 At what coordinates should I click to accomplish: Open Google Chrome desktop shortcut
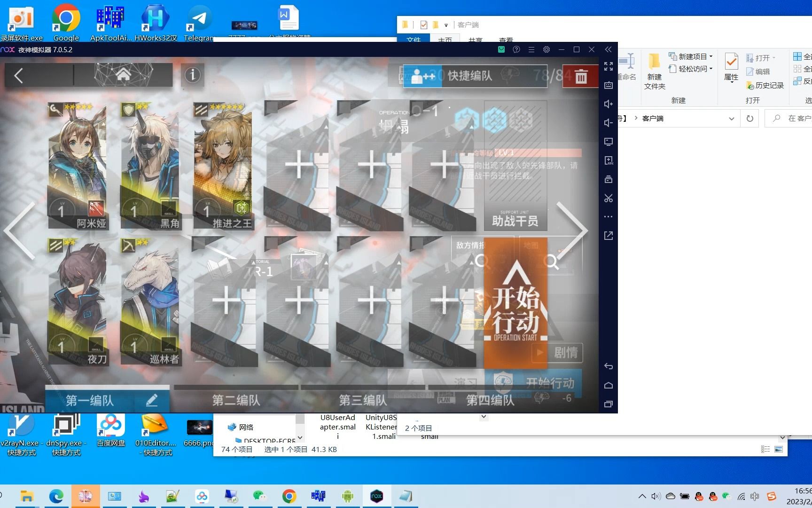coord(66,23)
